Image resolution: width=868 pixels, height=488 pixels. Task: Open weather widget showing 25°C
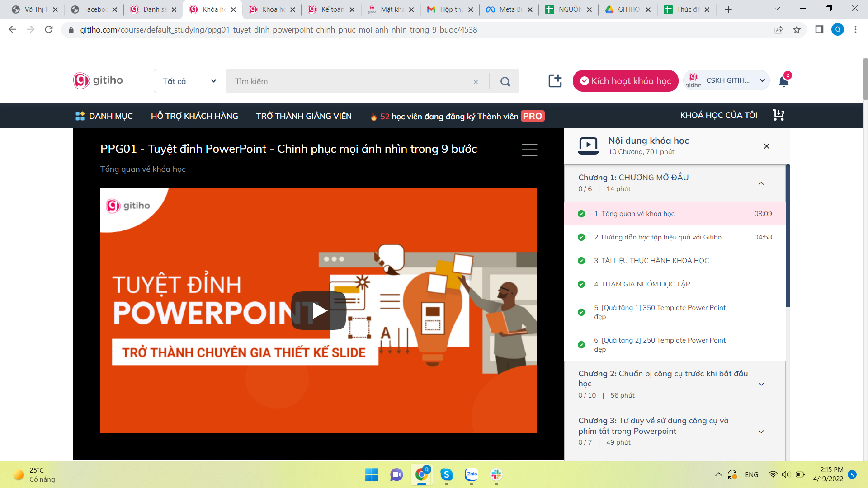tap(35, 474)
